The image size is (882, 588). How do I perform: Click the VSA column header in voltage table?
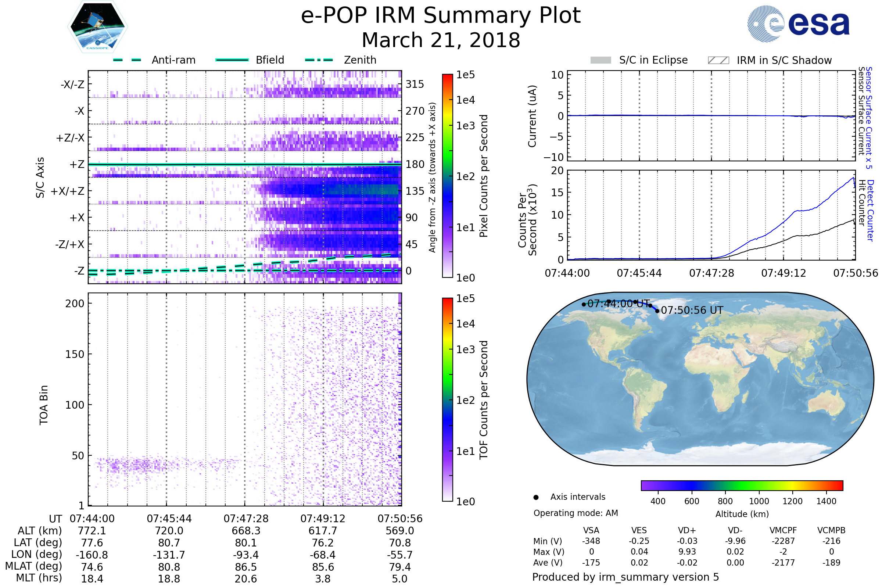tap(591, 530)
